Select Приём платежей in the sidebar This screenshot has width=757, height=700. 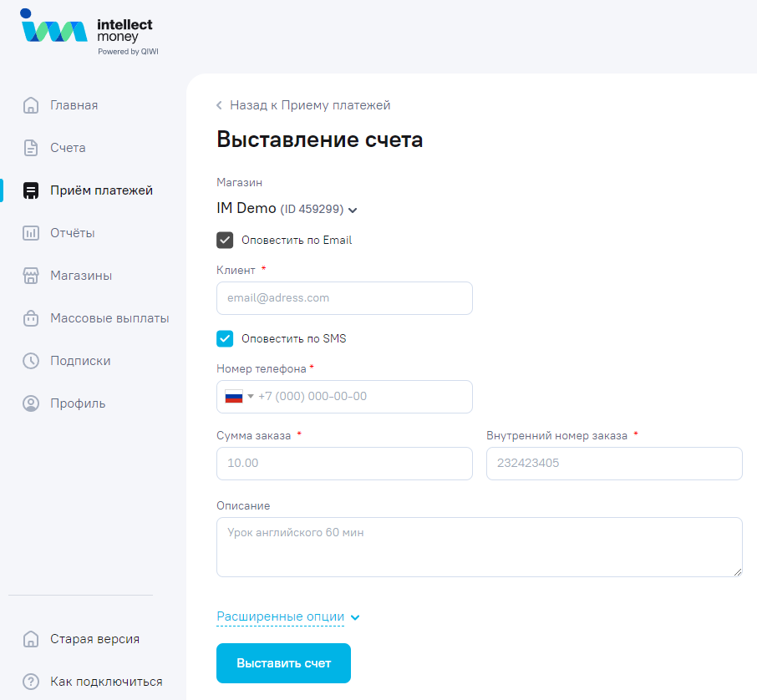coord(101,190)
